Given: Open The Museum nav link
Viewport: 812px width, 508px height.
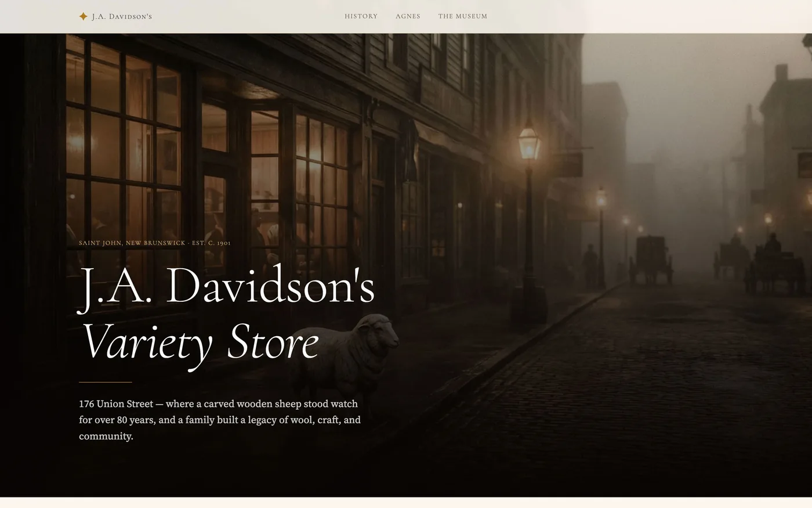Looking at the screenshot, I should click(463, 16).
